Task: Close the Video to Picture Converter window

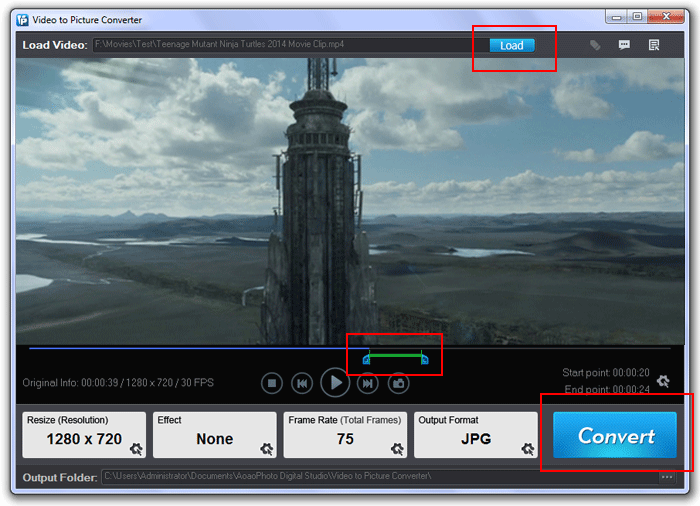Action: point(666,17)
